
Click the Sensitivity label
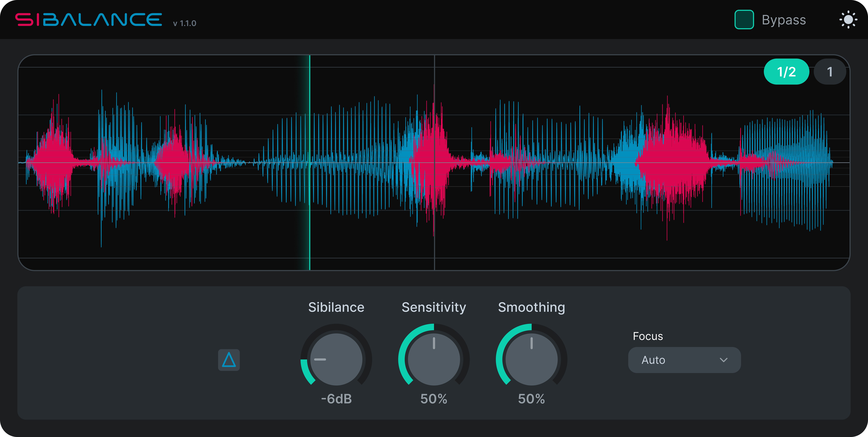pos(434,307)
